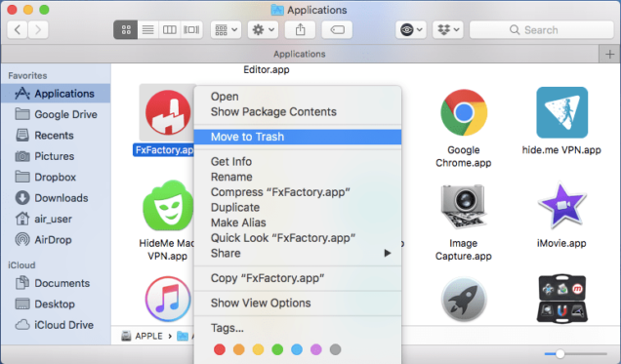The width and height of the screenshot is (621, 364).
Task: Expand the Share submenu arrow
Action: pos(388,253)
